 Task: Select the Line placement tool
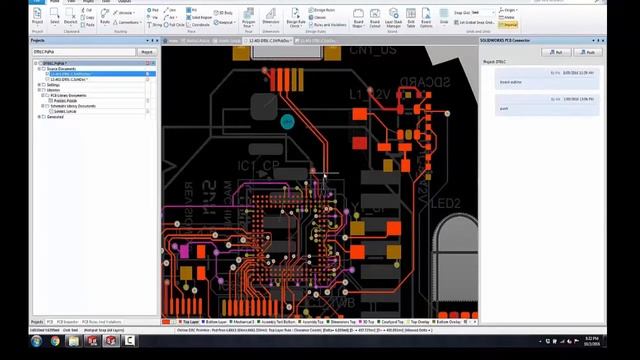point(170,10)
